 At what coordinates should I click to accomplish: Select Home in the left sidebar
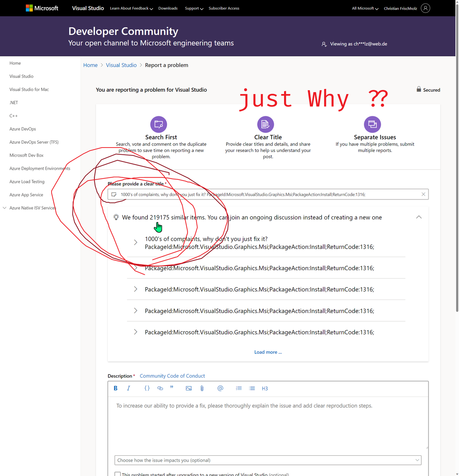click(x=15, y=63)
